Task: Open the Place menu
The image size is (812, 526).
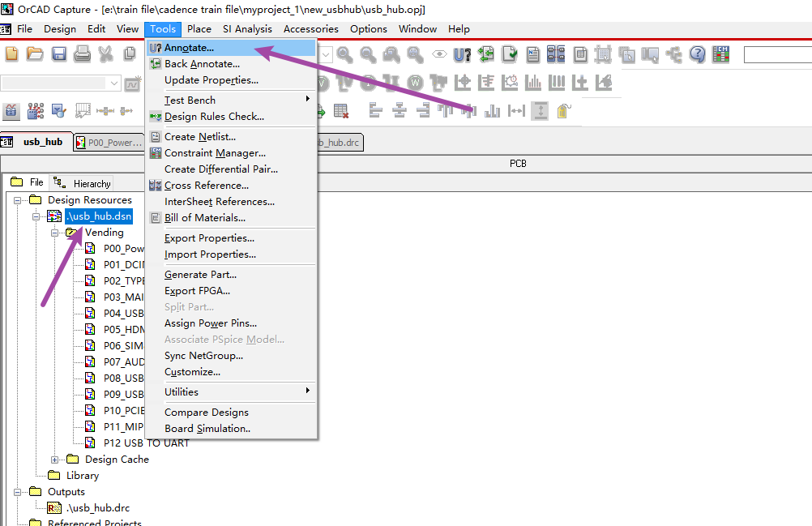Action: 199,29
